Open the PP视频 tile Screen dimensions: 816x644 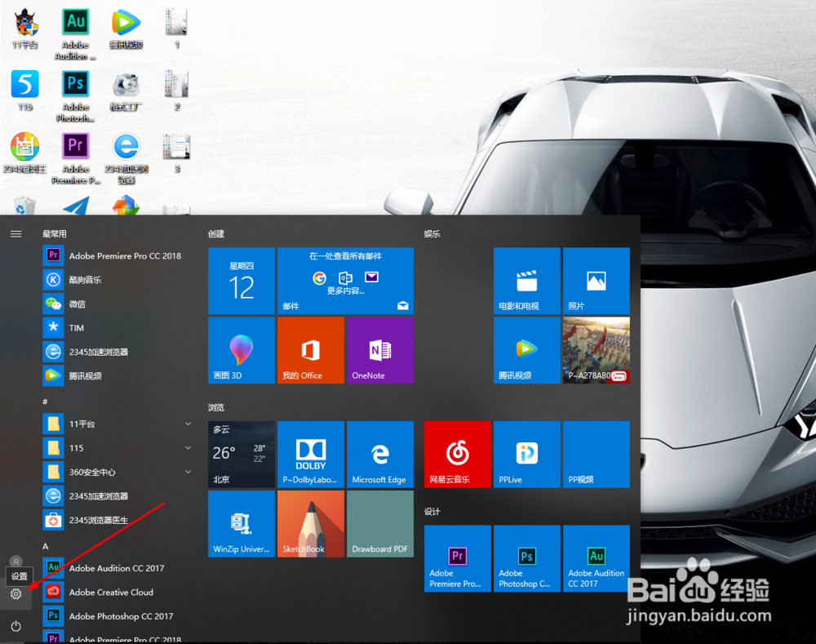(x=596, y=455)
